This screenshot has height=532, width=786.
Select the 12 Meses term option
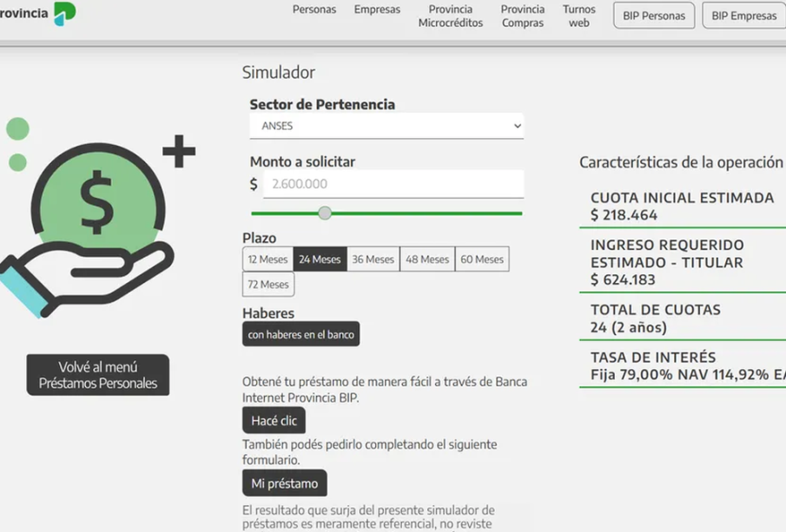pos(268,259)
